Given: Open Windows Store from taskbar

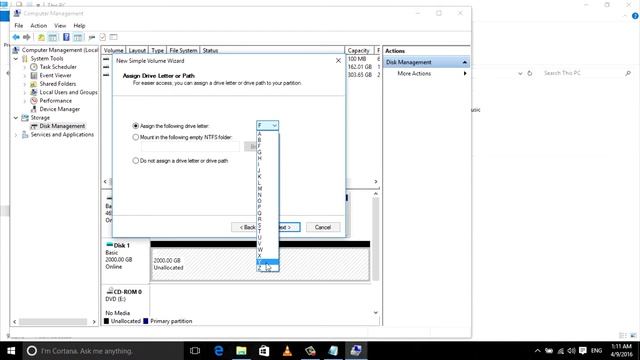Looking at the screenshot, I should point(264,351).
